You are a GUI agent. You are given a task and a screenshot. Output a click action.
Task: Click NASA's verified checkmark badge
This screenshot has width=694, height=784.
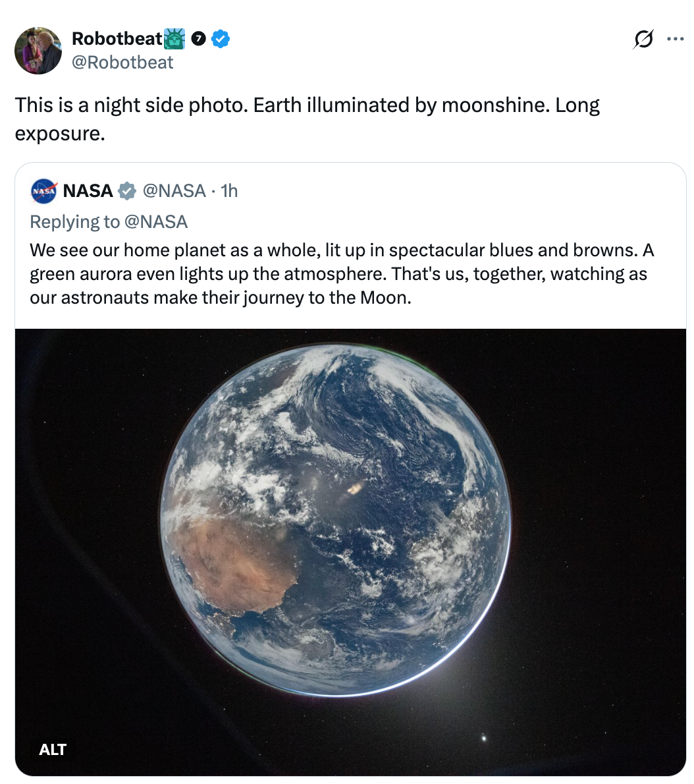(126, 191)
